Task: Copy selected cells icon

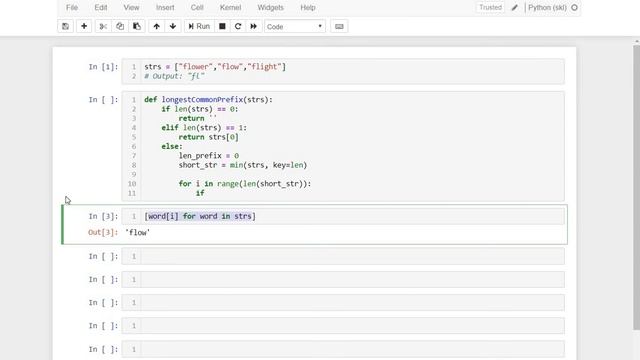Action: click(120, 27)
